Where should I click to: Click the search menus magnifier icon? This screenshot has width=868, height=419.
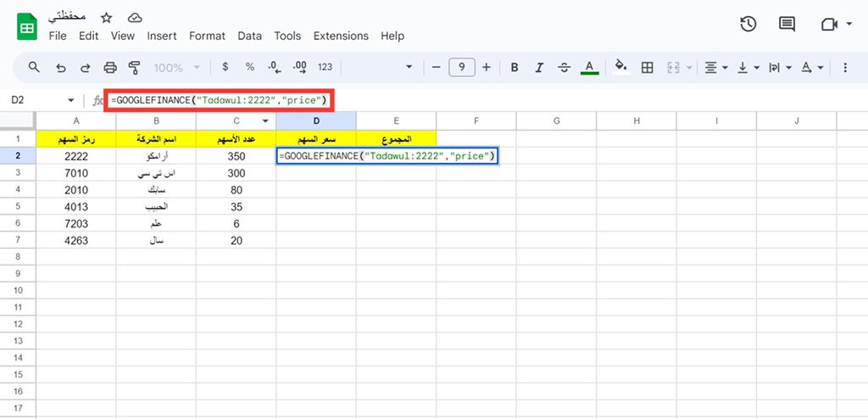click(x=34, y=67)
